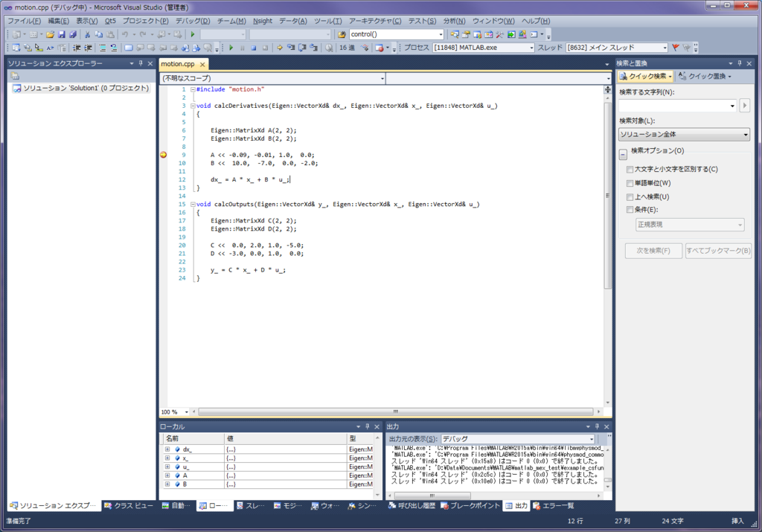The image size is (762, 532).
Task: Open Toolbox with the crossed tools icon
Action: coord(499,34)
